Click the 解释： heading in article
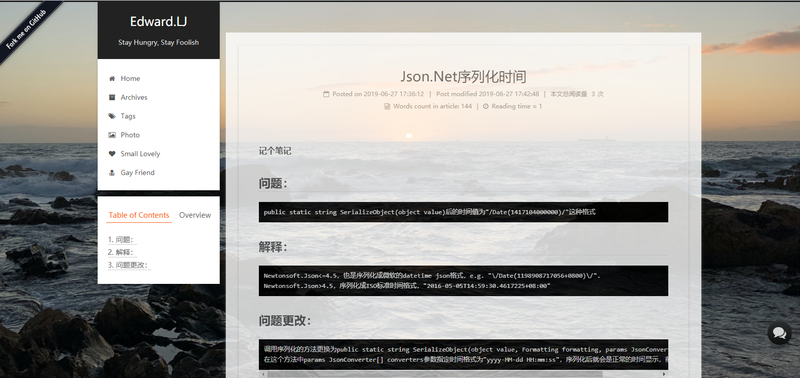800x378 pixels. 273,247
